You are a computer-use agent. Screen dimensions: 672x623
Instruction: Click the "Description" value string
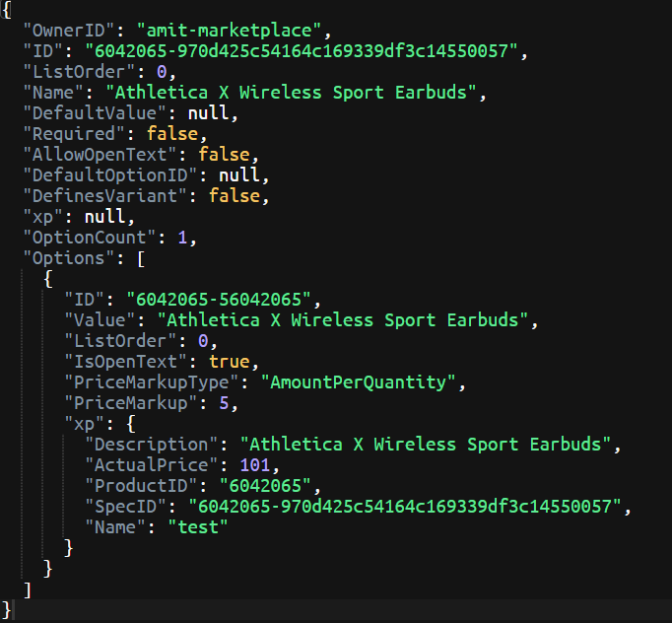pos(425,445)
